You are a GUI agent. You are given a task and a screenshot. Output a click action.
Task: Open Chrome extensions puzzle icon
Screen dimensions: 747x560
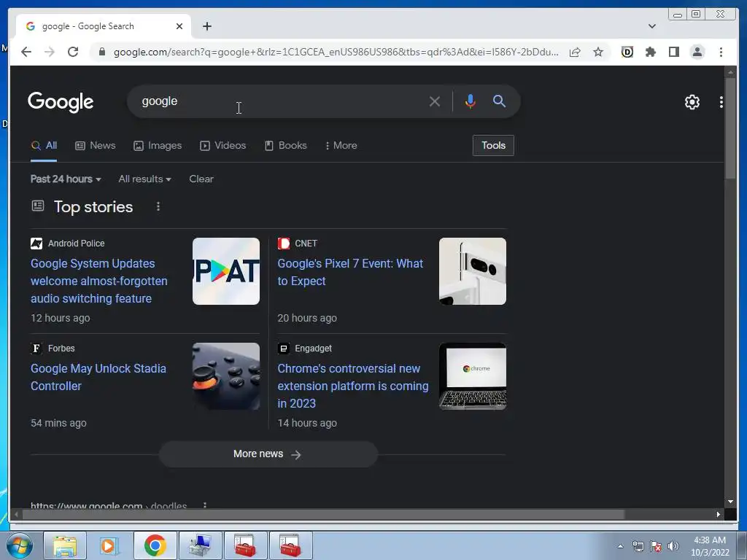(650, 52)
